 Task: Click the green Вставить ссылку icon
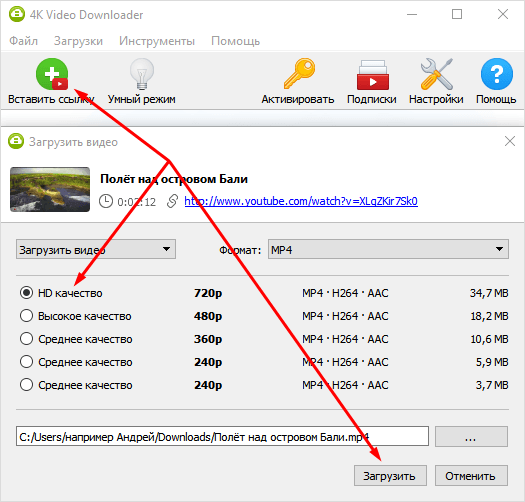click(52, 74)
